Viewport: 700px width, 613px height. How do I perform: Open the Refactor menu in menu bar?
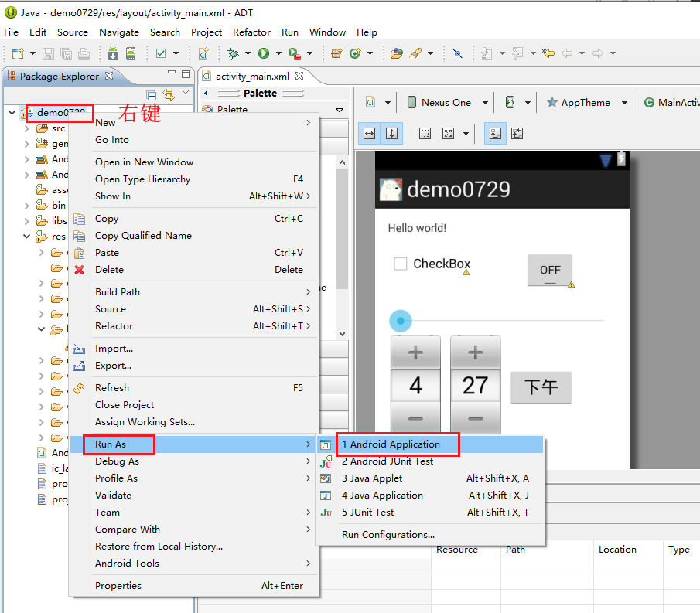[251, 32]
